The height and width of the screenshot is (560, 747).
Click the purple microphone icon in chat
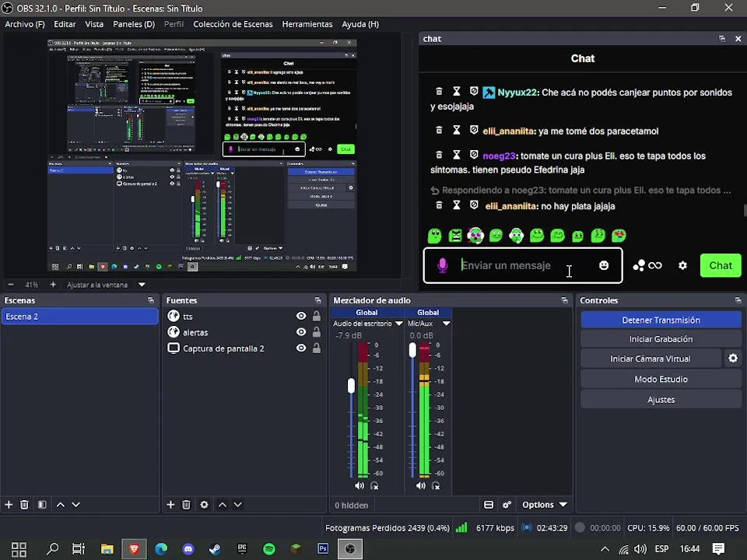443,265
